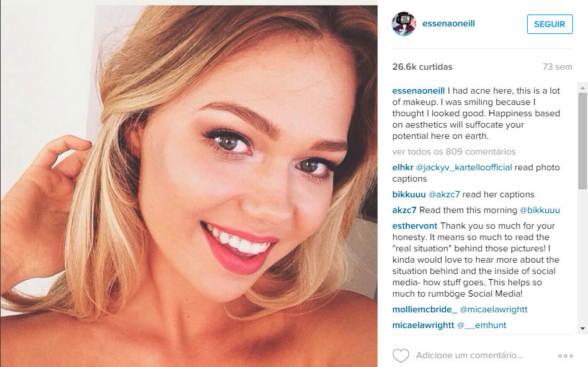Open essenaoneill profile avatar picture
This screenshot has height=367, width=588.
404,24
